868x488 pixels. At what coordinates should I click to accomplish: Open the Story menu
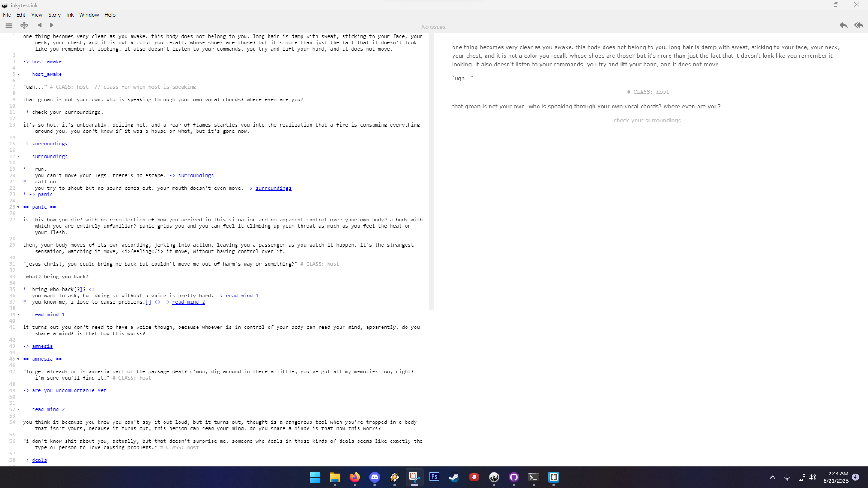(x=54, y=15)
